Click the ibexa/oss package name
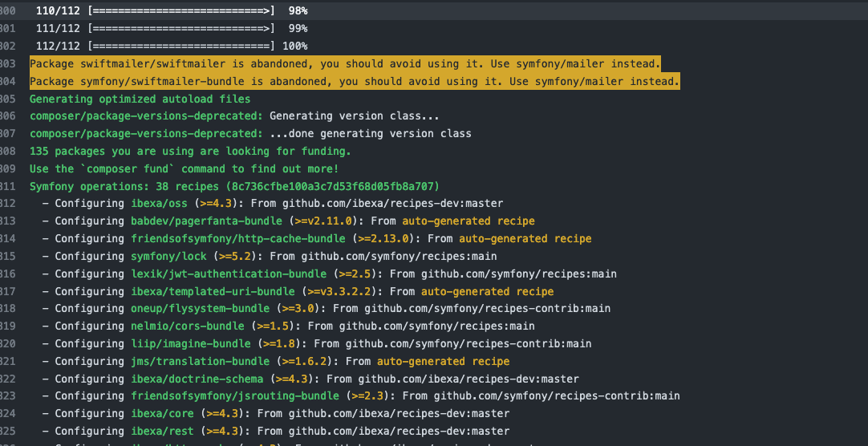The height and width of the screenshot is (446, 868). point(160,204)
